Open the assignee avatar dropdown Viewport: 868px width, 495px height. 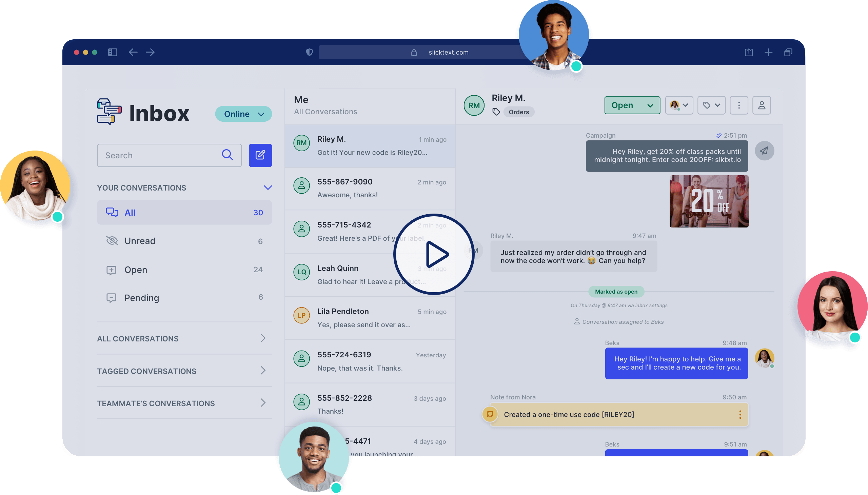[x=679, y=105]
